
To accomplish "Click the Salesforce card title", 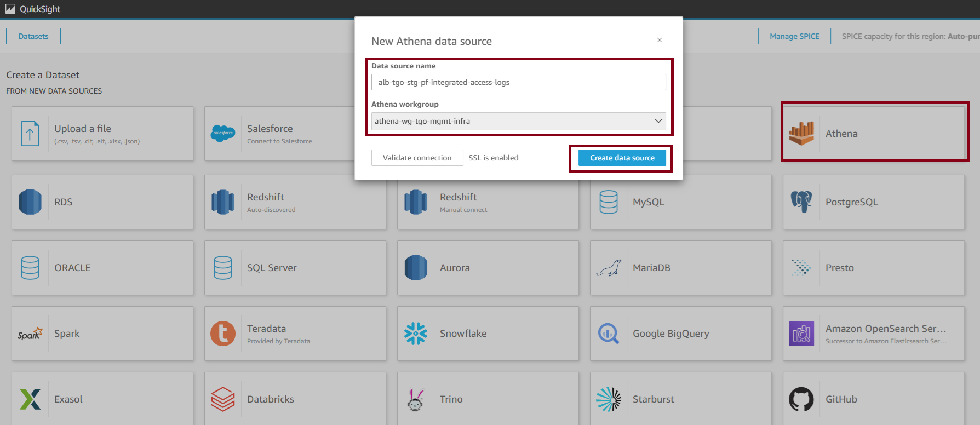I will point(270,129).
